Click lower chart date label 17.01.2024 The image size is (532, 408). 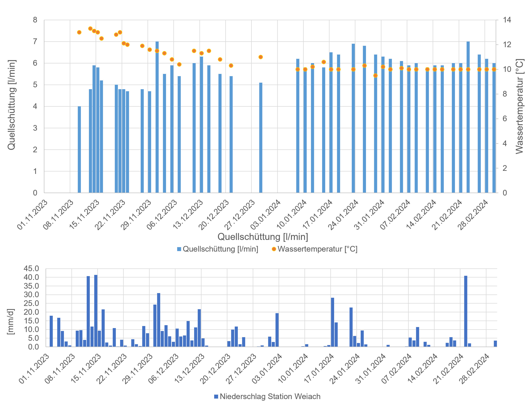click(319, 368)
